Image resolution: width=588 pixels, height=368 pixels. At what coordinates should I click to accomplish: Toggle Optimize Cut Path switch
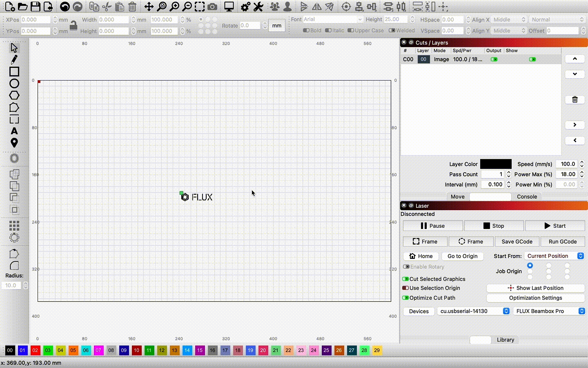(x=405, y=298)
